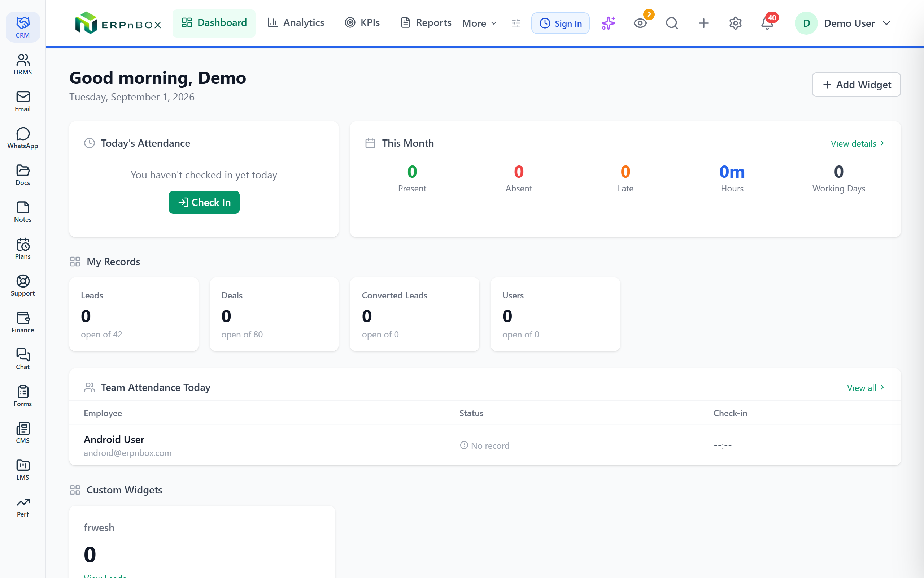Open the LMS module
The image size is (924, 578).
22,469
